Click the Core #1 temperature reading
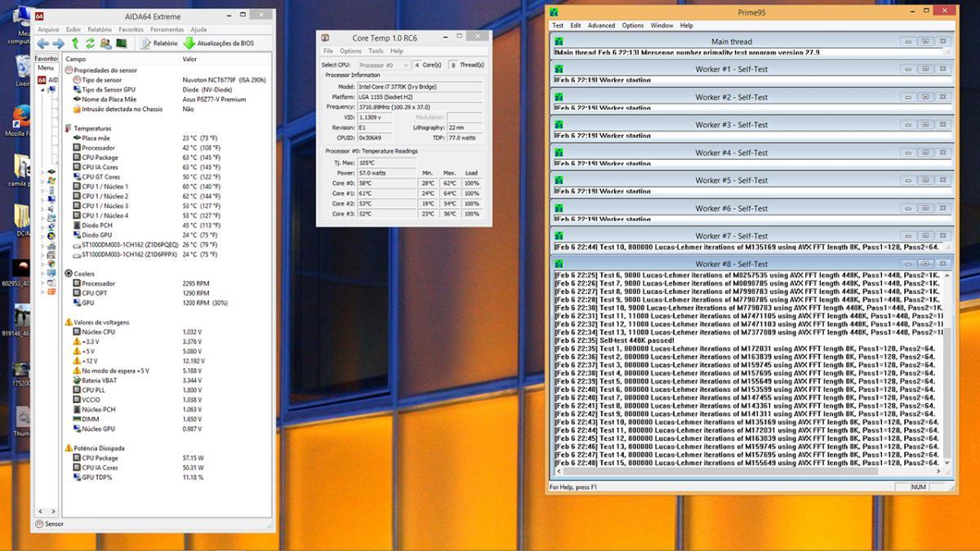Screen dimensions: 980x551 386,193
